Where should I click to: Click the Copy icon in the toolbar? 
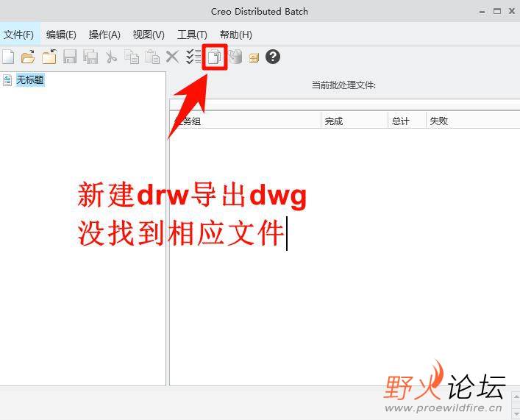point(132,57)
